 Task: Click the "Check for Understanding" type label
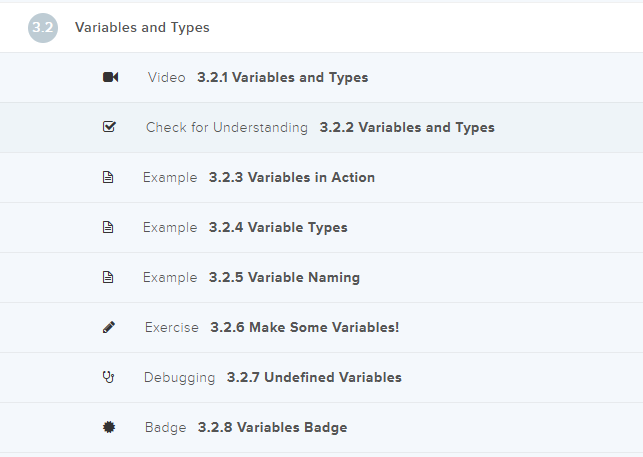(x=227, y=128)
